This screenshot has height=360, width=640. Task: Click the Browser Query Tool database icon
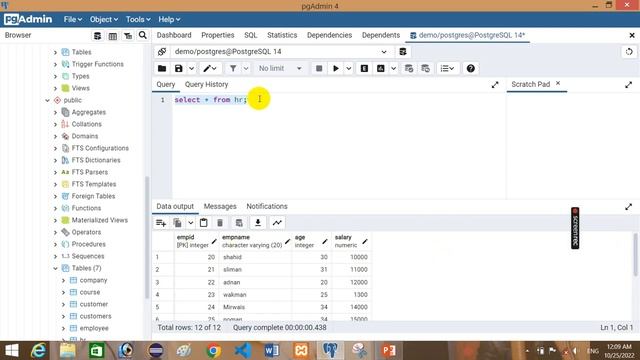pyautogui.click(x=97, y=36)
